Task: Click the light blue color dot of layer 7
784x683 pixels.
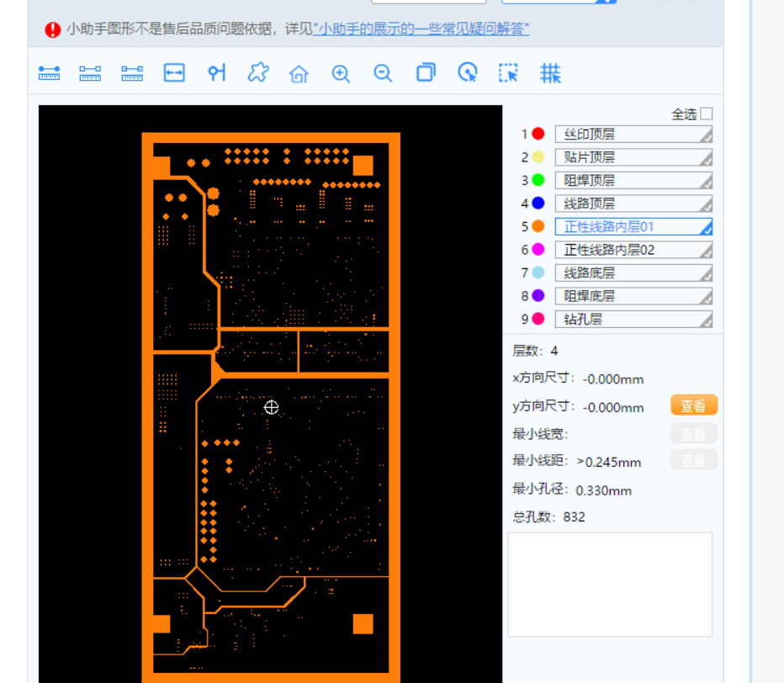Action: coord(538,273)
